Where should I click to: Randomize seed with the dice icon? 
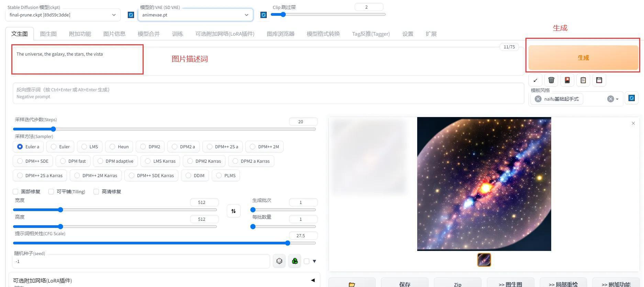[279, 261]
